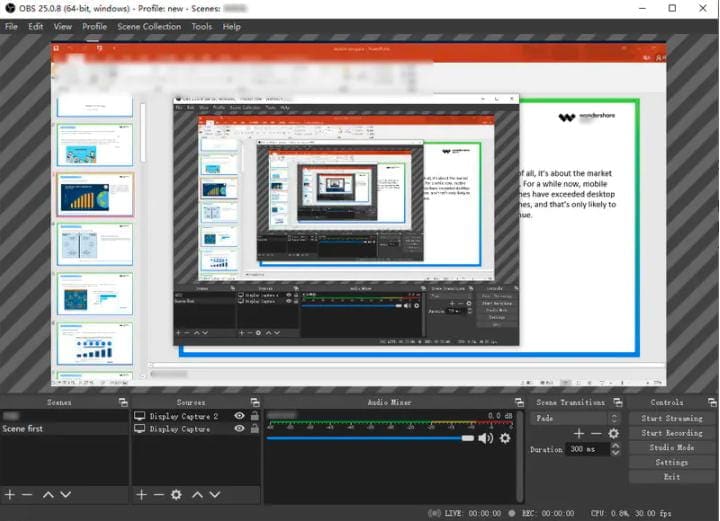Select Scene first in Scenes list
This screenshot has height=521, width=720.
64,429
